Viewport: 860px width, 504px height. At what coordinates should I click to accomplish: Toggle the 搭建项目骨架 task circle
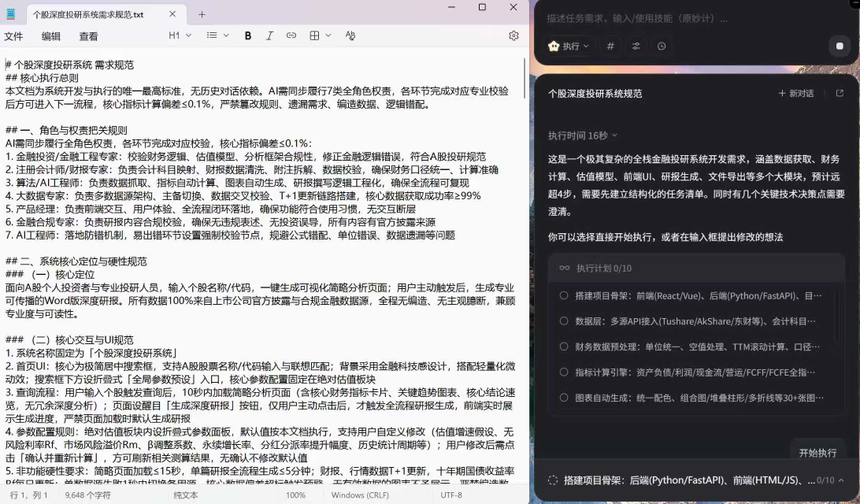[x=563, y=295]
